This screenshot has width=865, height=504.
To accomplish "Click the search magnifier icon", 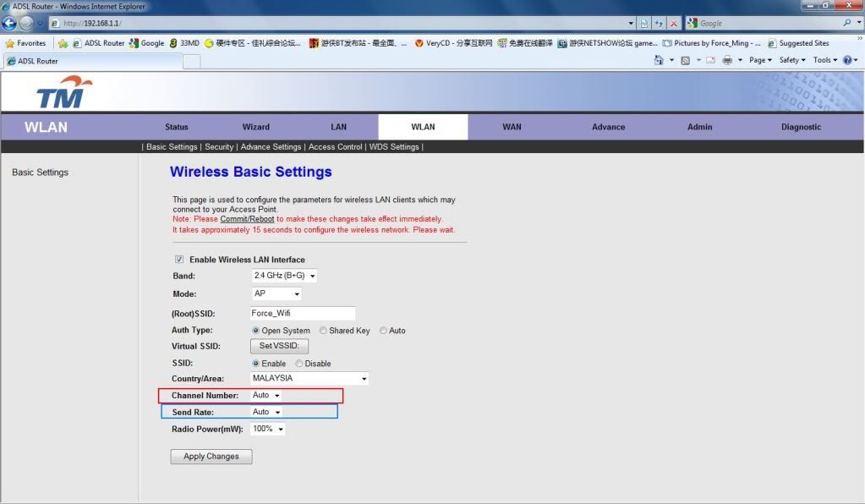I will (846, 24).
